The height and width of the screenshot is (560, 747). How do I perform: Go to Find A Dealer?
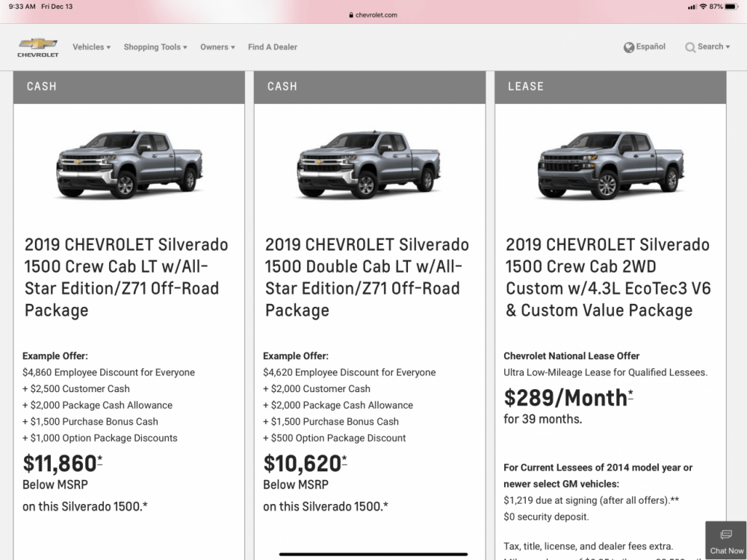click(x=273, y=47)
